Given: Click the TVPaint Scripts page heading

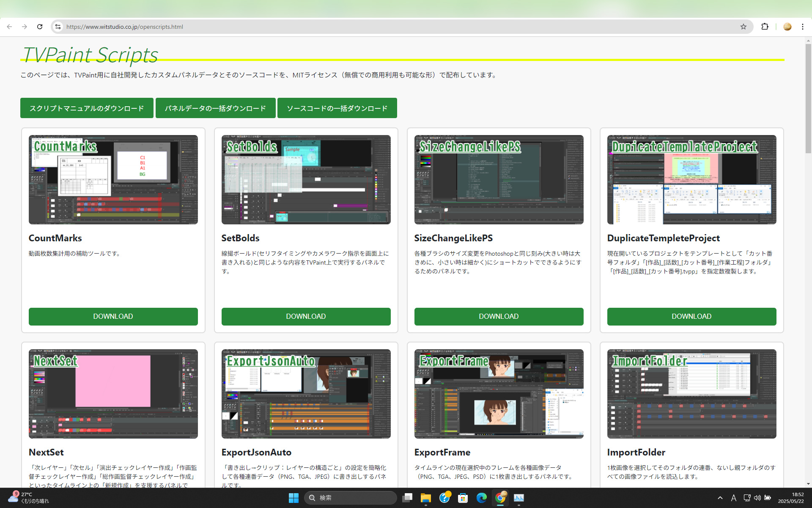Looking at the screenshot, I should point(90,55).
